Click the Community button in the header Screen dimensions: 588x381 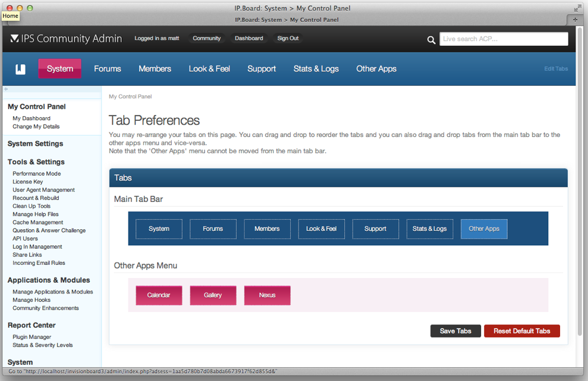coord(207,38)
